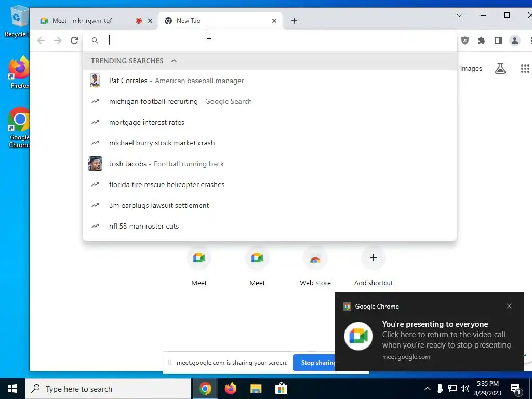
Task: Click the microphone tray icon
Action: click(440, 389)
